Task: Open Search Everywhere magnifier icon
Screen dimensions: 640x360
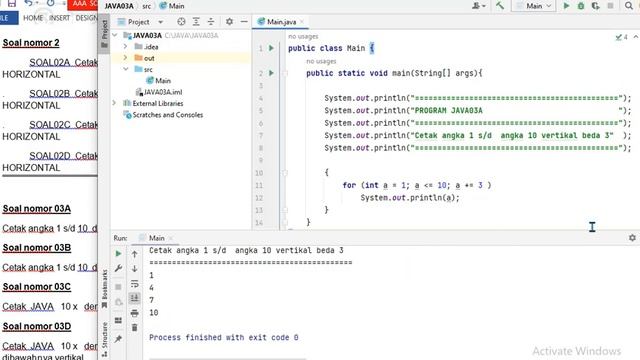Action: pyautogui.click(x=629, y=6)
